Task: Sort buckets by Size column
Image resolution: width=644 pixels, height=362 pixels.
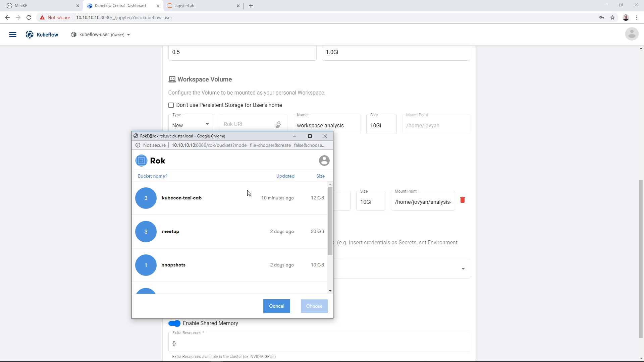Action: tap(320, 176)
